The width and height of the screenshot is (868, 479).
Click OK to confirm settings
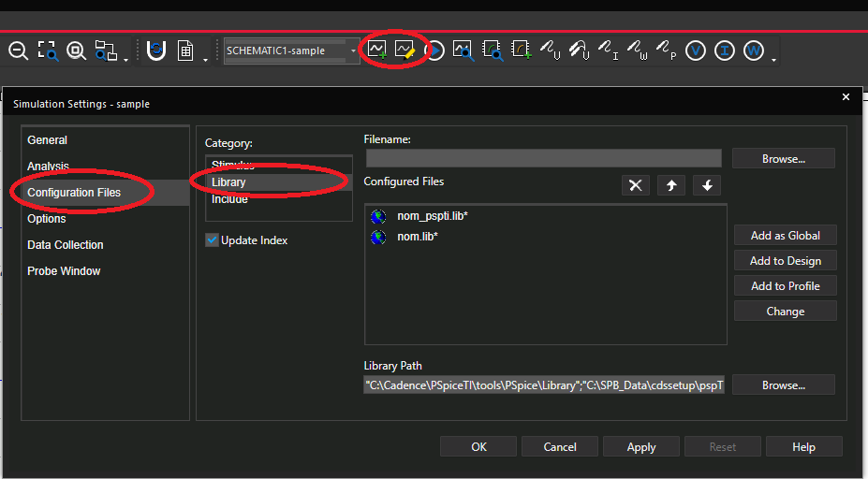click(478, 446)
